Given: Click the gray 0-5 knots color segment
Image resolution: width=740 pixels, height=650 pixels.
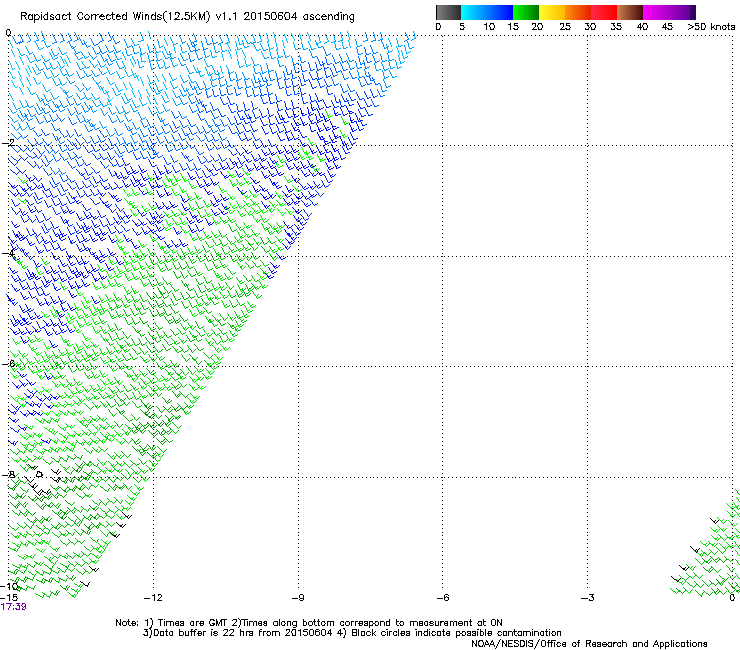Looking at the screenshot, I should click(448, 12).
